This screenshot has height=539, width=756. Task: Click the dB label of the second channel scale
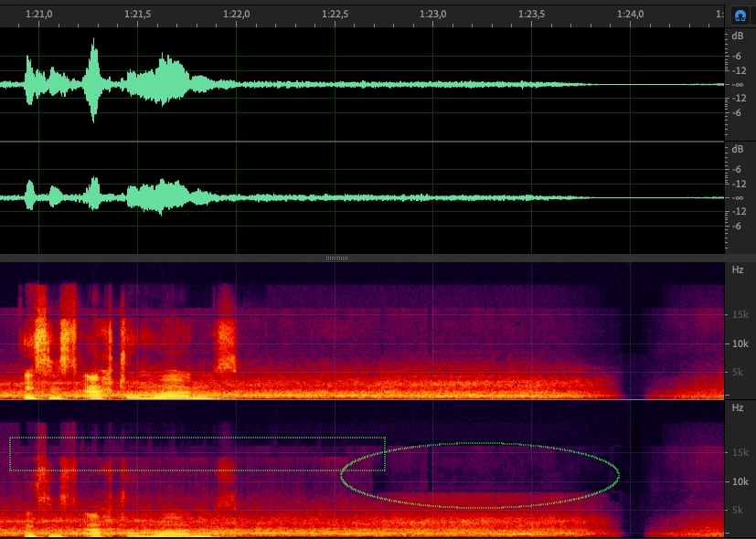(738, 149)
